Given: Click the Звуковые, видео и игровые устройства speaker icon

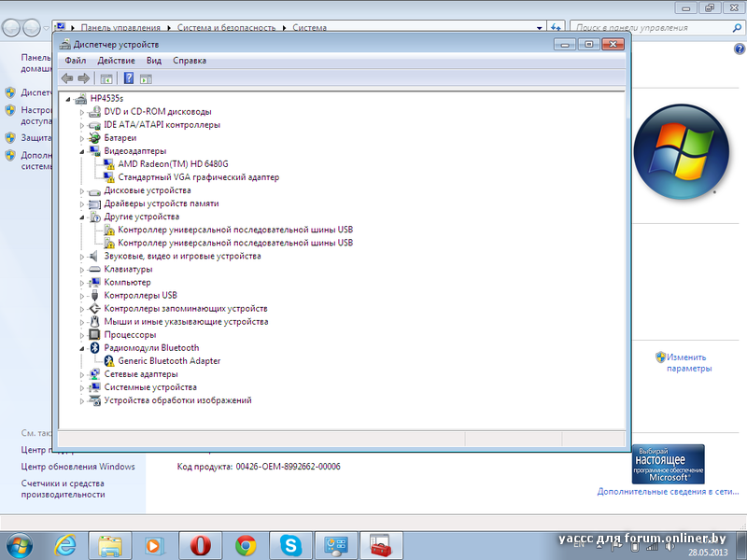Looking at the screenshot, I should pyautogui.click(x=94, y=256).
